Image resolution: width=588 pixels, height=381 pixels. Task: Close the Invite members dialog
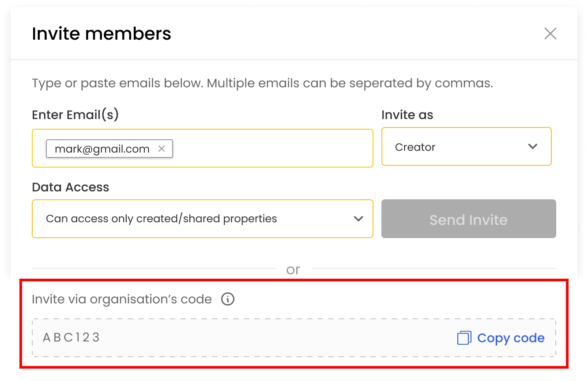click(x=550, y=34)
